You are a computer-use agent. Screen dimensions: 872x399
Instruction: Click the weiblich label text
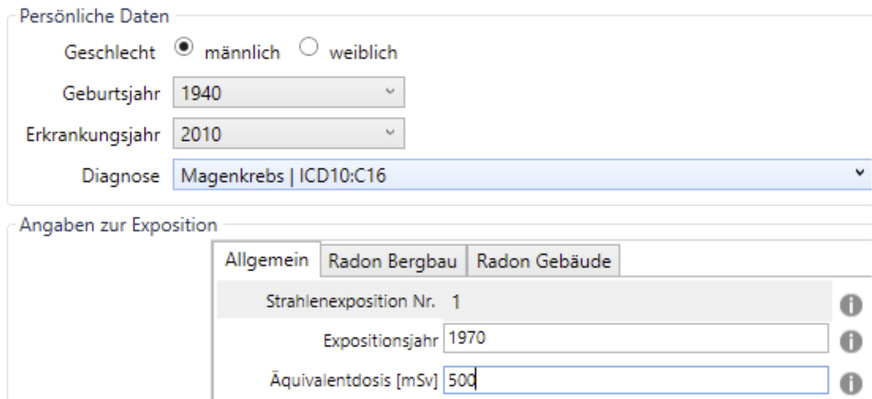click(x=363, y=52)
